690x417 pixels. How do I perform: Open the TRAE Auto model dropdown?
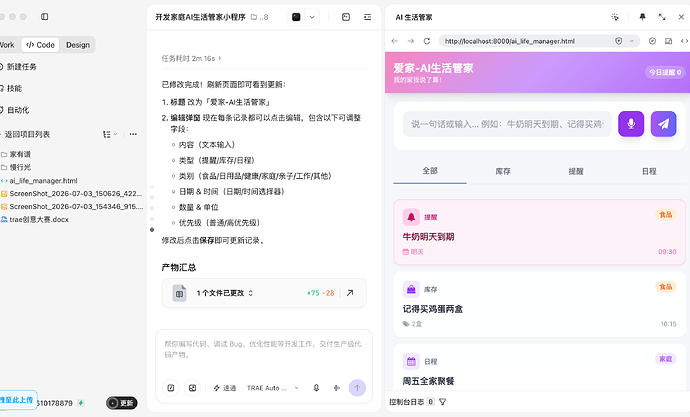[x=273, y=388]
